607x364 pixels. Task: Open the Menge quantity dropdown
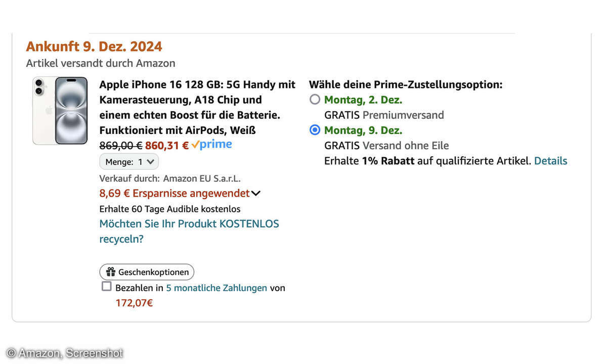click(x=129, y=162)
